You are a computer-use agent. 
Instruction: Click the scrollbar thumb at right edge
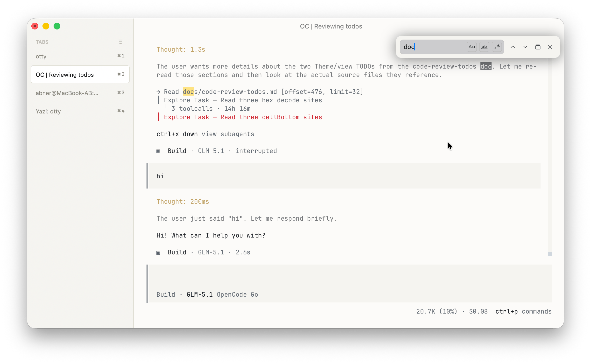click(x=550, y=254)
